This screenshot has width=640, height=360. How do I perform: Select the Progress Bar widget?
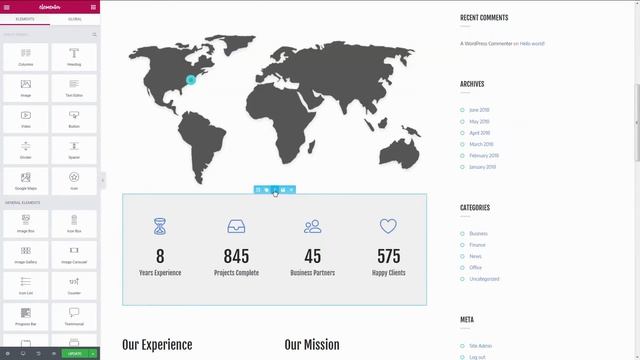[26, 317]
